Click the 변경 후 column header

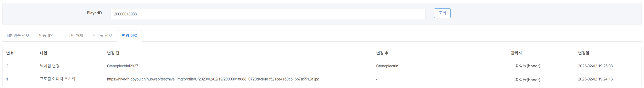[x=382, y=53]
